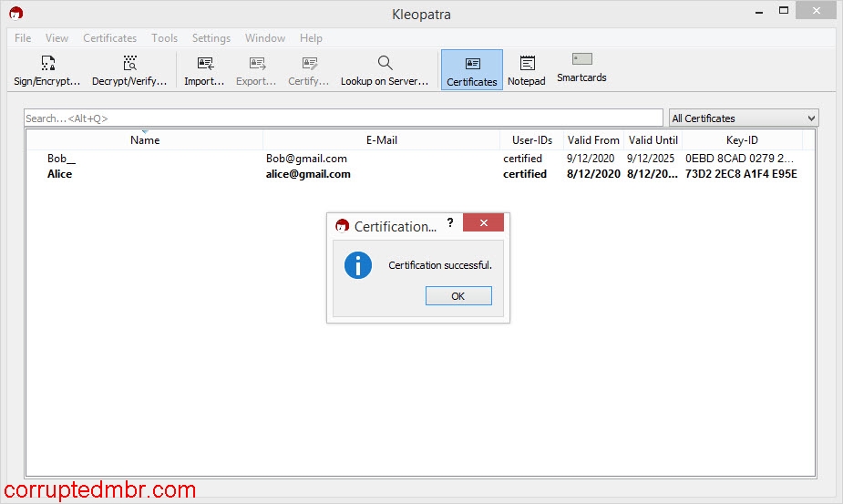Open Lookup on Server search

click(385, 70)
